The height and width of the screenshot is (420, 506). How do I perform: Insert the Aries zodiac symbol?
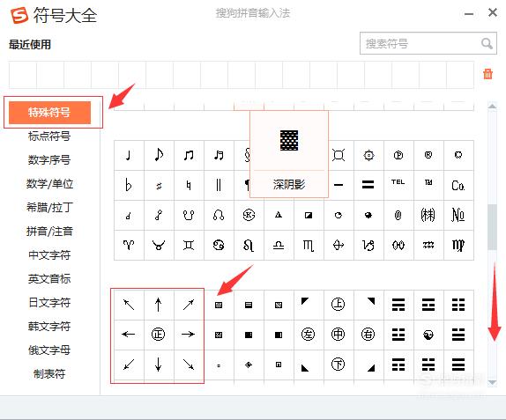[x=129, y=245]
